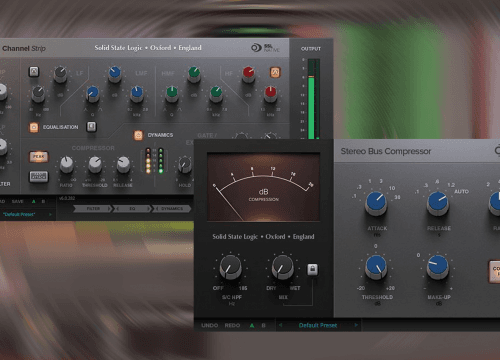Click the Channel Strip compressor RELEASE knob
Viewport: 500px width, 360px height.
pyautogui.click(x=123, y=164)
